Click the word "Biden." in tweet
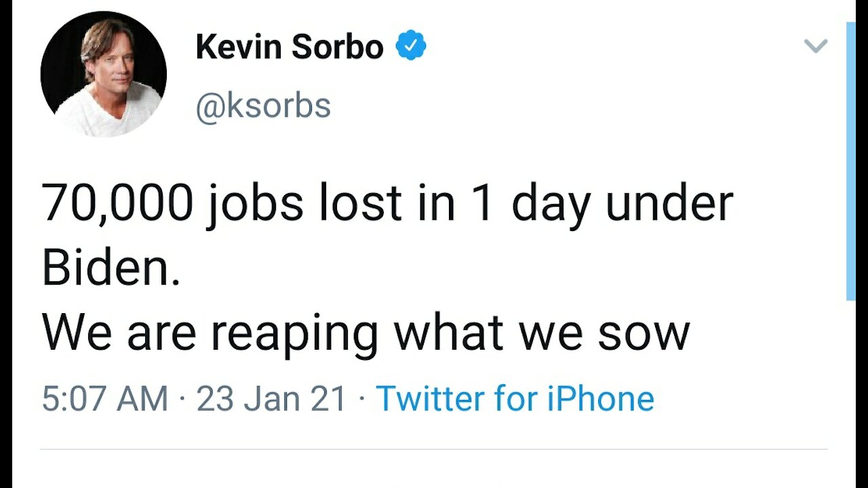 coord(111,268)
